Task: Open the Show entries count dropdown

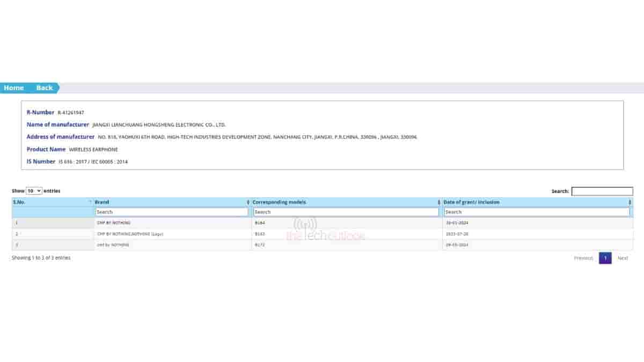Action: (x=34, y=191)
